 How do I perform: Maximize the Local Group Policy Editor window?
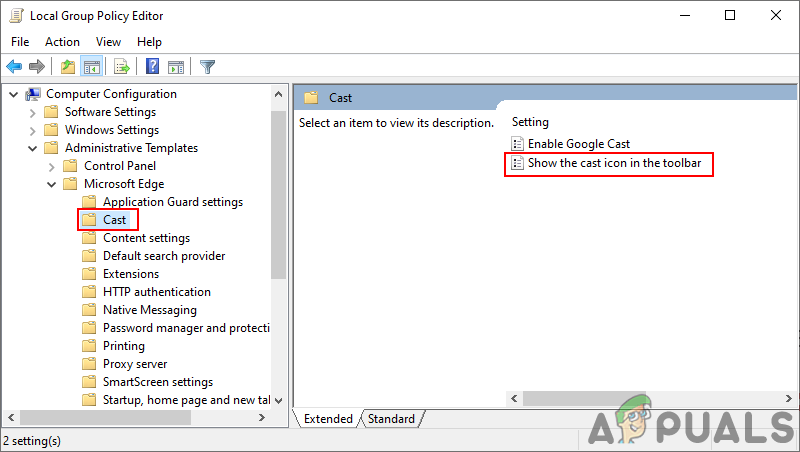(730, 15)
